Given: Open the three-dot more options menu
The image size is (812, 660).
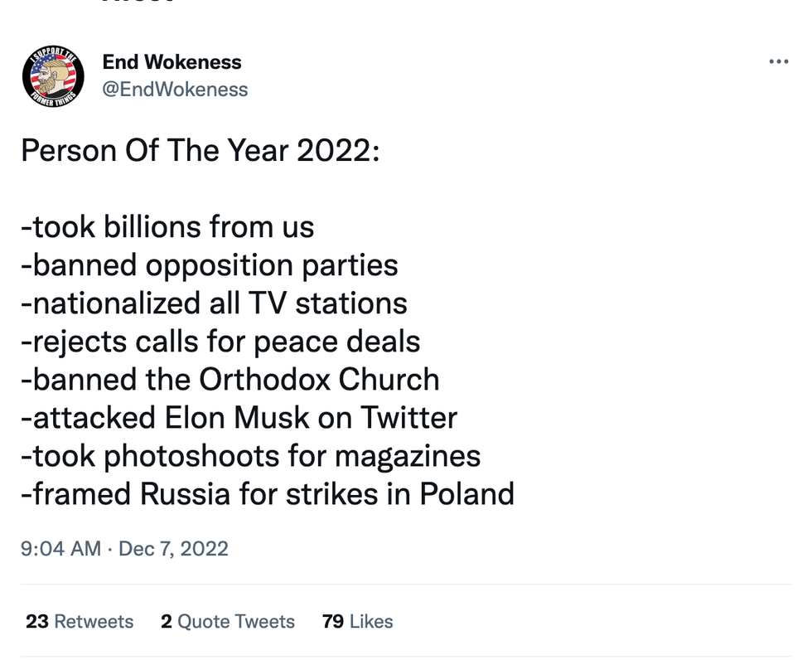Looking at the screenshot, I should pyautogui.click(x=779, y=61).
